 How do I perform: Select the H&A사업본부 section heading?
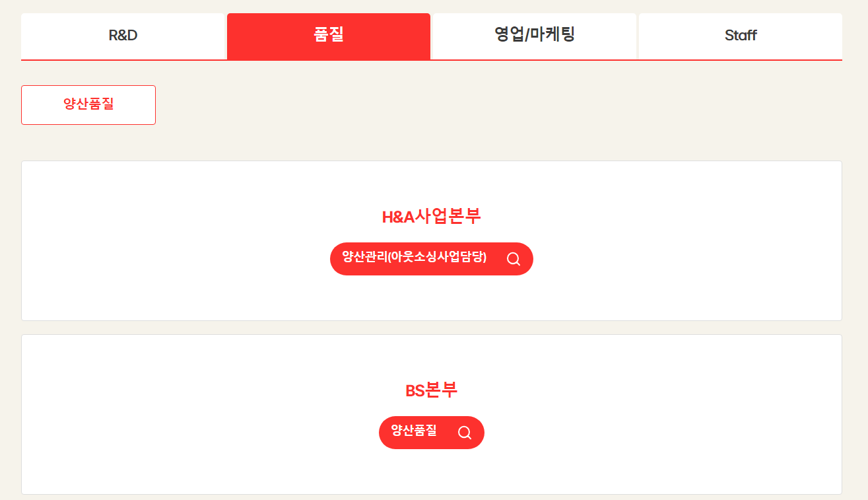coord(431,217)
